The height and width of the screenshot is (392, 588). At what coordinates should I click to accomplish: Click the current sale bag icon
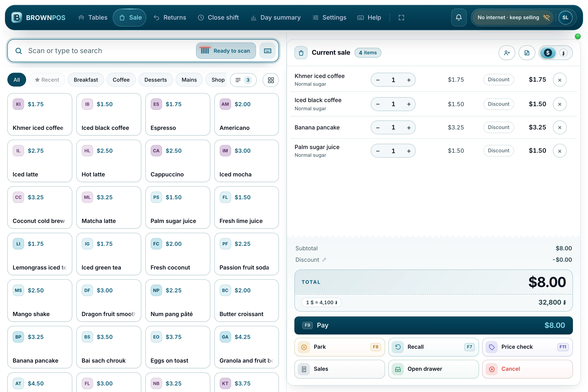301,53
